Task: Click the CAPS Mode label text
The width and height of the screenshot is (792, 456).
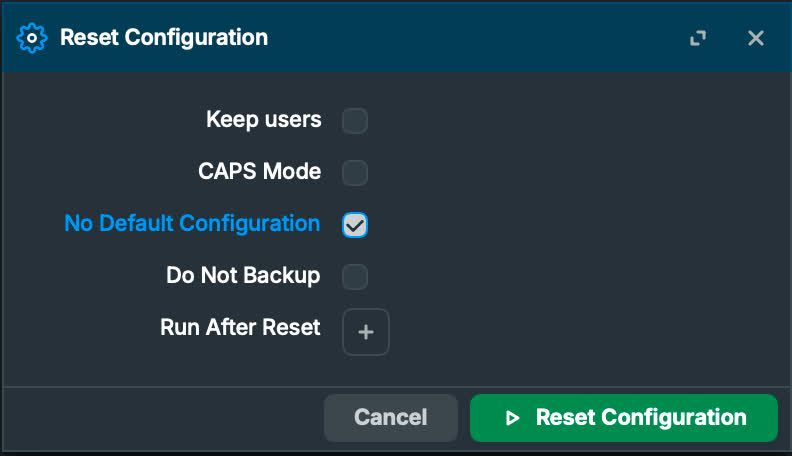Action: 260,171
